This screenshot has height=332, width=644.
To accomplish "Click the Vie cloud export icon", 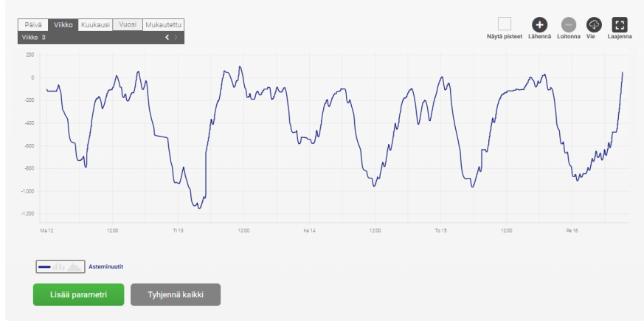I will (x=594, y=24).
